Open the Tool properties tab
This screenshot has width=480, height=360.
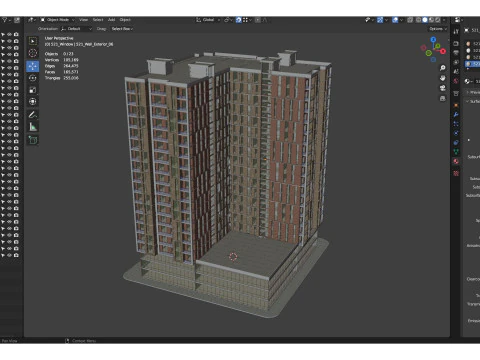(456, 31)
